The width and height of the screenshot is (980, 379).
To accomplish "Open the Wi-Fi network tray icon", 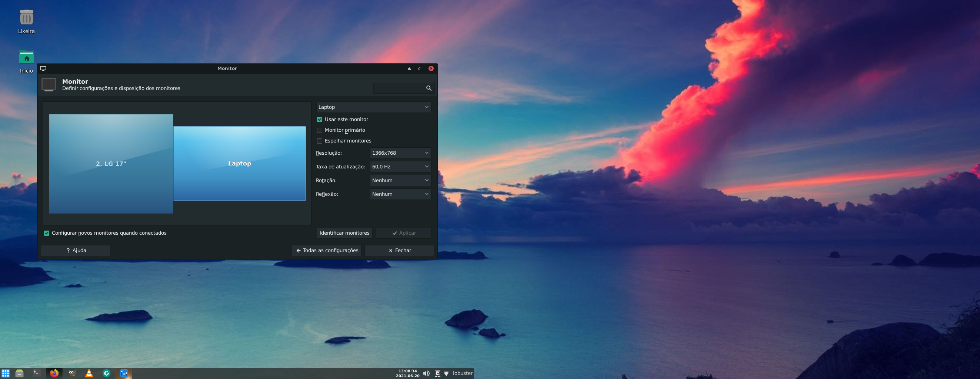I will click(446, 373).
